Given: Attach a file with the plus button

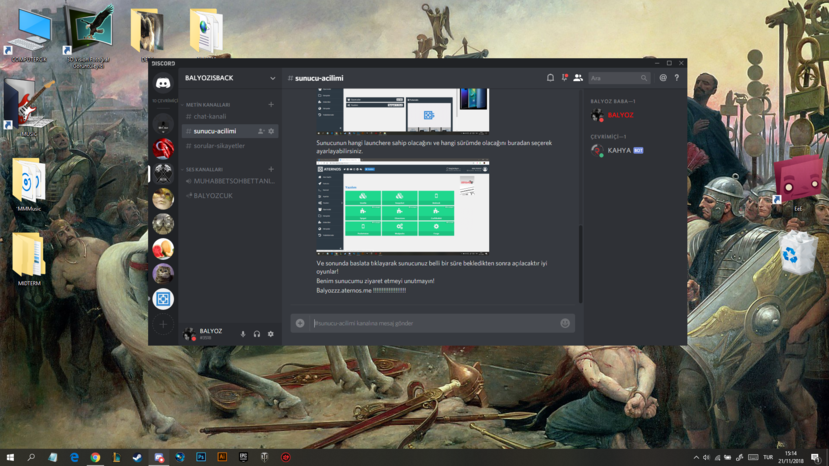Looking at the screenshot, I should [x=300, y=323].
